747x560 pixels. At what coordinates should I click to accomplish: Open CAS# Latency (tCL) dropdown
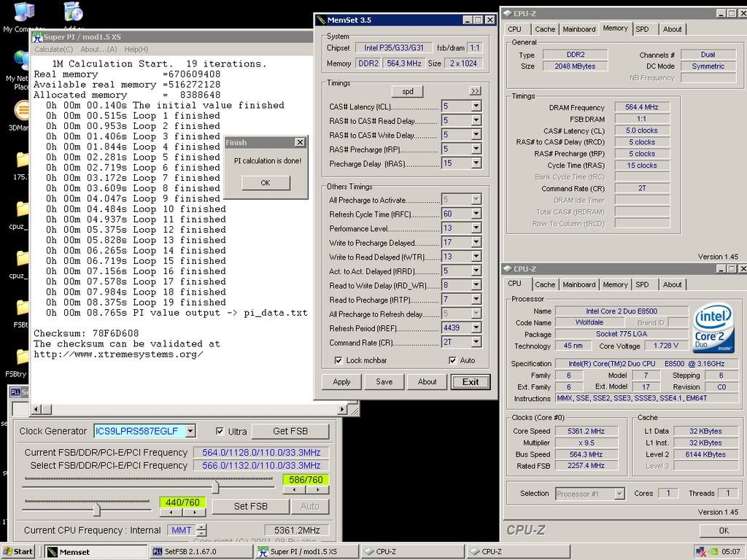476,106
